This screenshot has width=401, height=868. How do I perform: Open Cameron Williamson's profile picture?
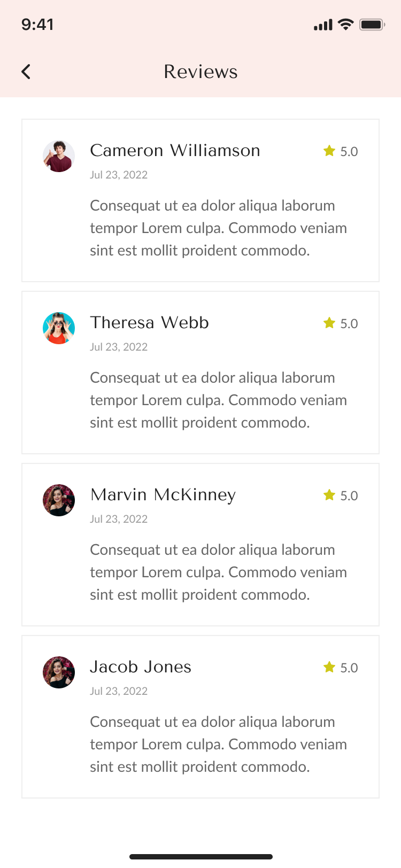[x=59, y=156]
